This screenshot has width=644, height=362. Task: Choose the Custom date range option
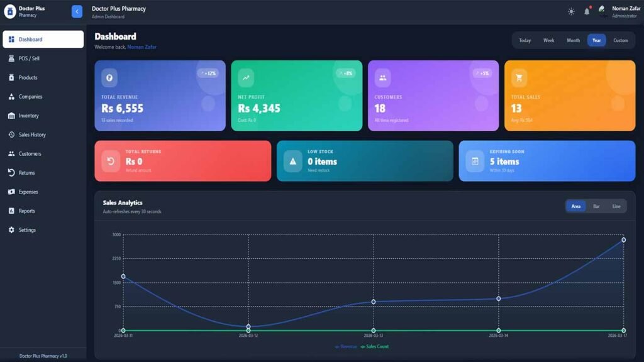620,40
